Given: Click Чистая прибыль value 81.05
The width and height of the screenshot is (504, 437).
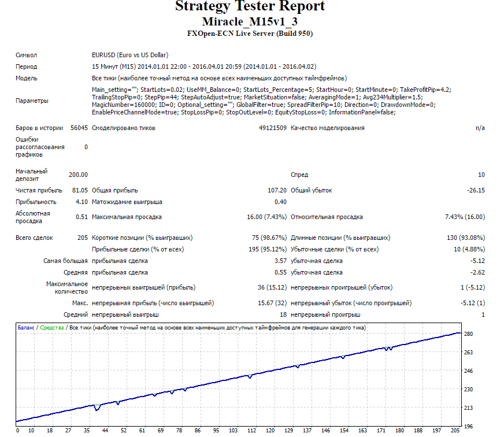Looking at the screenshot, I should coord(80,190).
